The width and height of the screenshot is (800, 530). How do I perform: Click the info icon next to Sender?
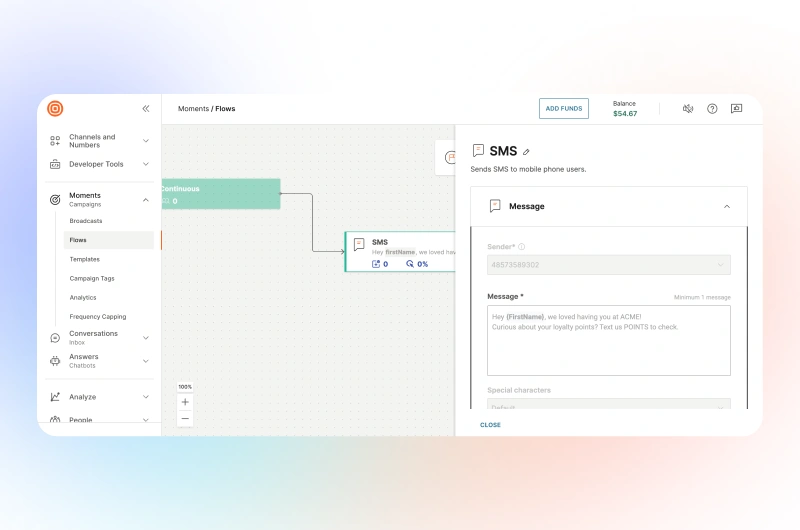[x=521, y=247]
